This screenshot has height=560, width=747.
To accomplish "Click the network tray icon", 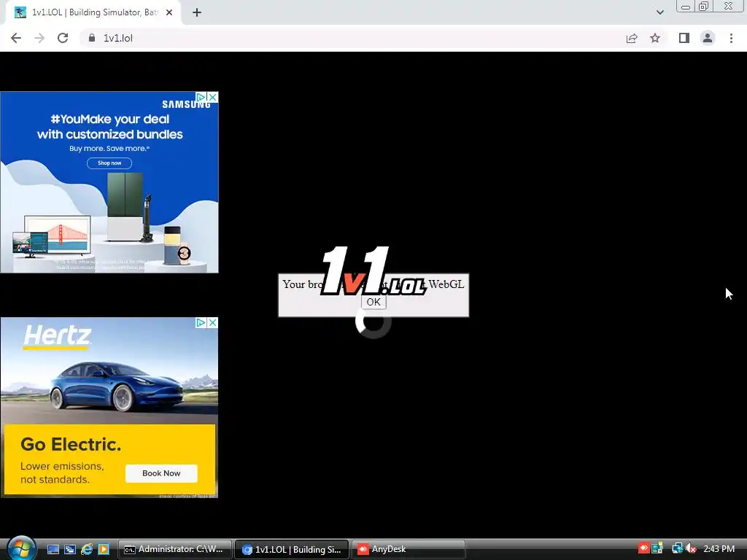I will tap(677, 548).
